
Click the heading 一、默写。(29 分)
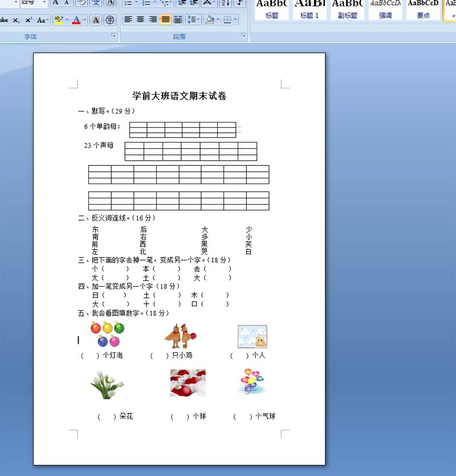[x=106, y=111]
